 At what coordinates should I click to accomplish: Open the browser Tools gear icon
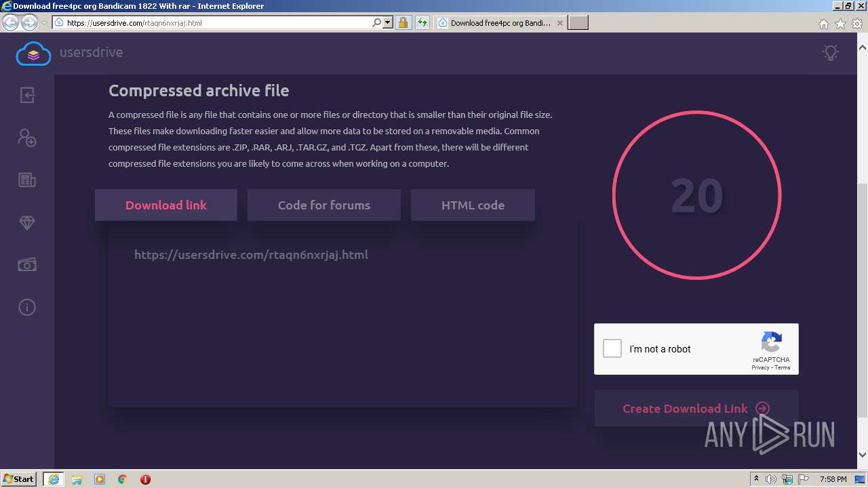(x=856, y=24)
